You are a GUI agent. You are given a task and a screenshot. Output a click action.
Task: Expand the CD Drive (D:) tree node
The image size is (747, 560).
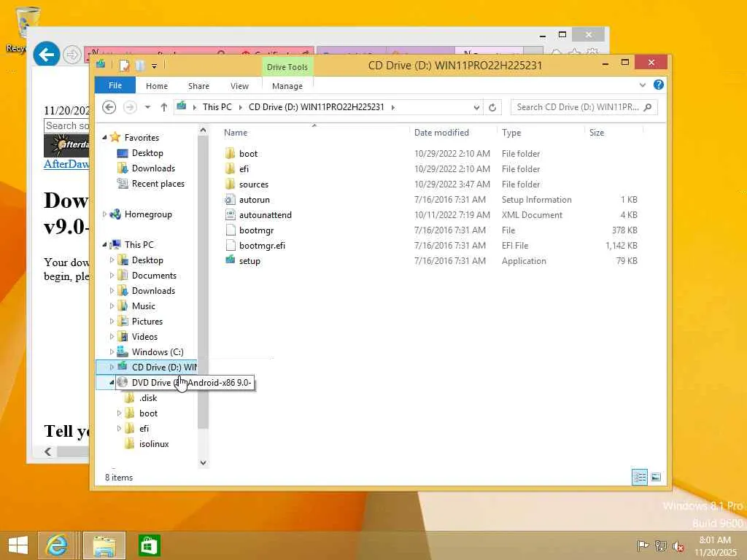tap(112, 367)
